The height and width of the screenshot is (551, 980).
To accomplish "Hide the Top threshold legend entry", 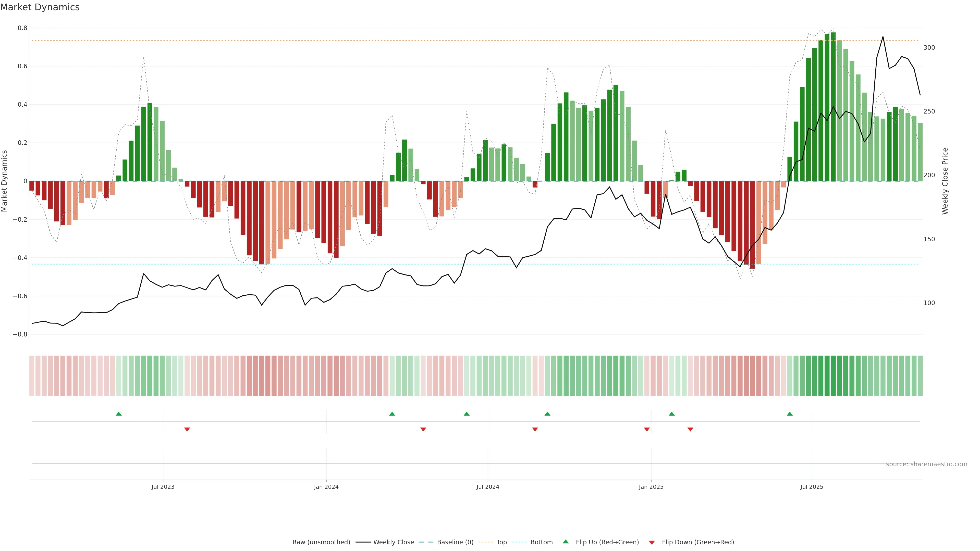I will tap(501, 542).
